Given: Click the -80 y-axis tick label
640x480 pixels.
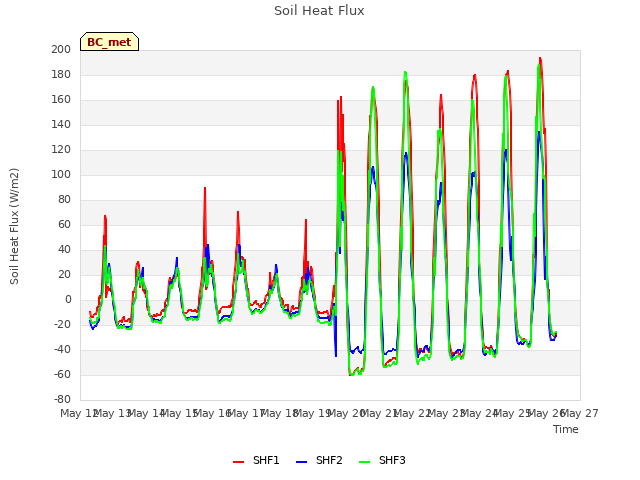Looking at the screenshot, I should coord(62,400).
